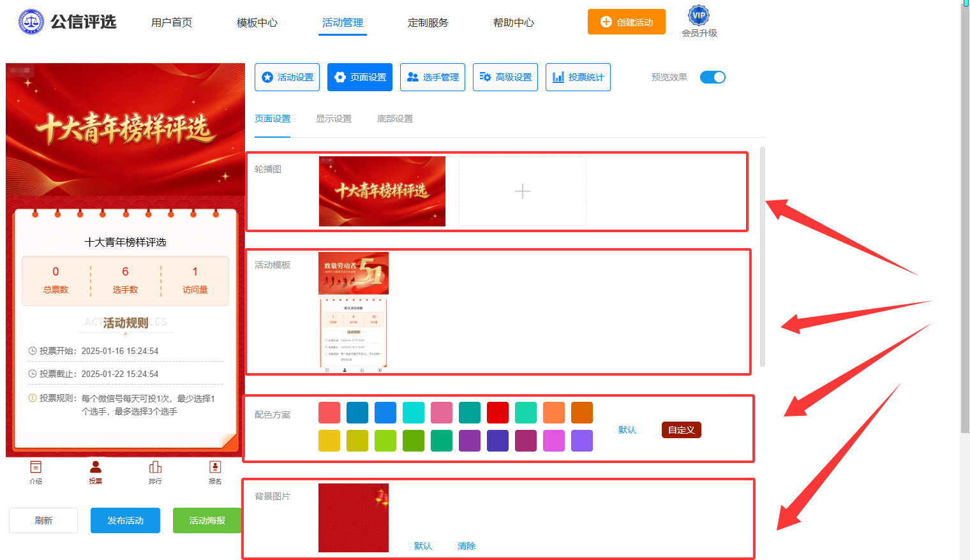Pick the indigo blue swatch in the bottom row

tap(498, 441)
